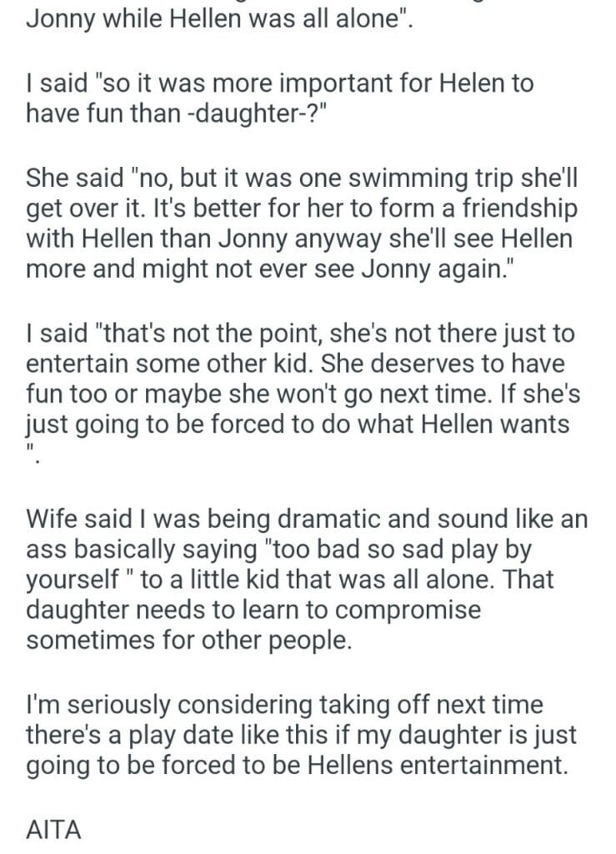Click the paragraph beginning 'Wife said I was'
This screenshot has height=854, width=616.
pos(307,579)
